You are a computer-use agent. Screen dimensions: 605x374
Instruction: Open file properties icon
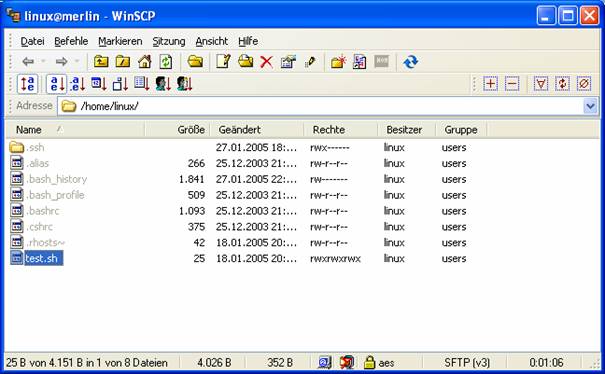288,62
